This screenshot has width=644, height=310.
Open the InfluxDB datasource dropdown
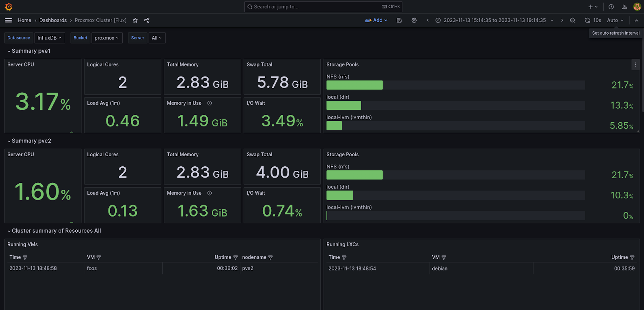click(50, 38)
